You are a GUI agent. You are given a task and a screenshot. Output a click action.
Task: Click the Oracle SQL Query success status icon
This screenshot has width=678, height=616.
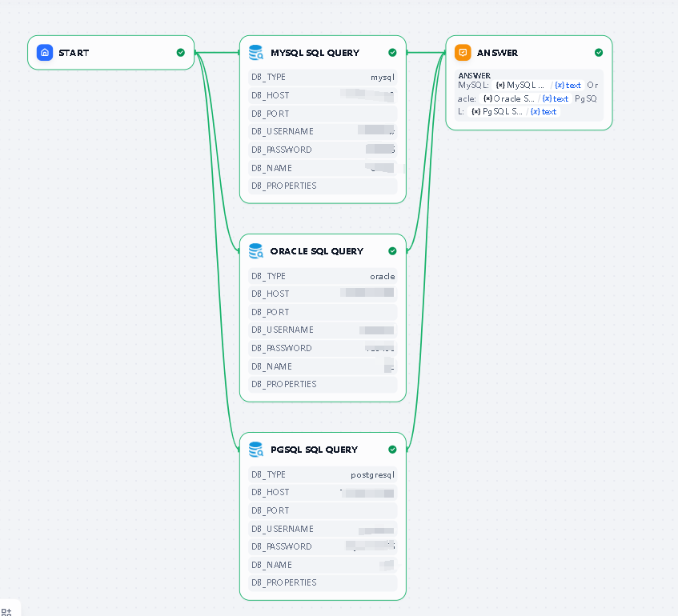tap(392, 251)
